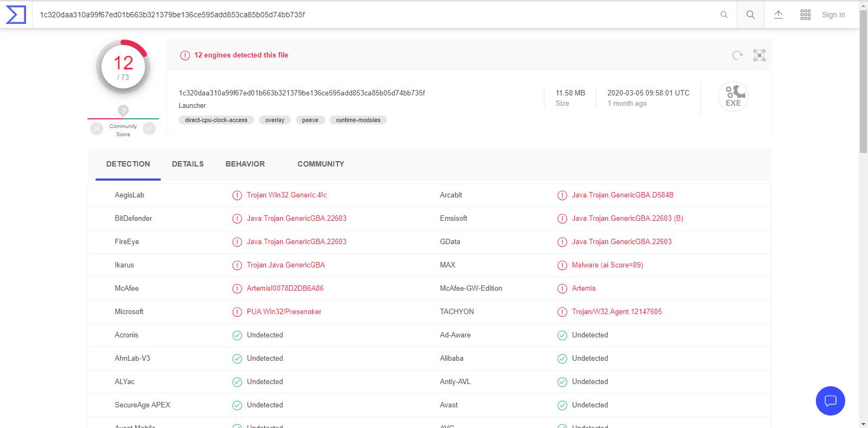Click Alibaba undetected checkmark icon
The width and height of the screenshot is (868, 428).
point(562,359)
